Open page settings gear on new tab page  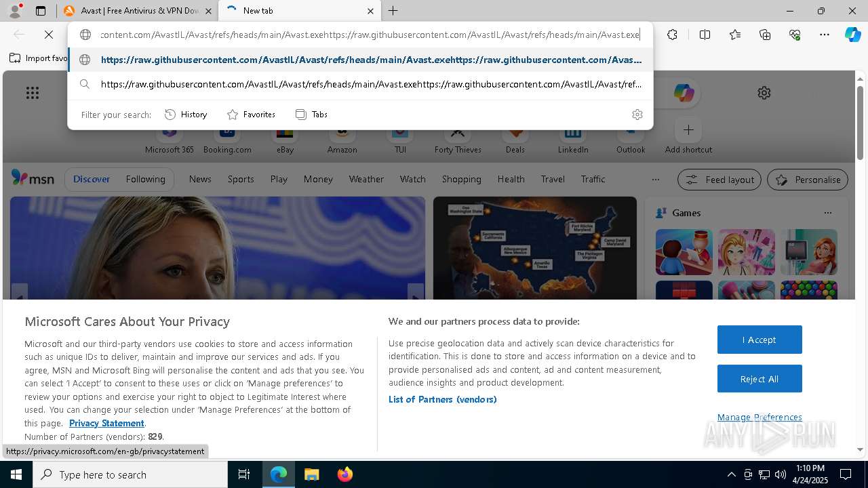click(764, 93)
